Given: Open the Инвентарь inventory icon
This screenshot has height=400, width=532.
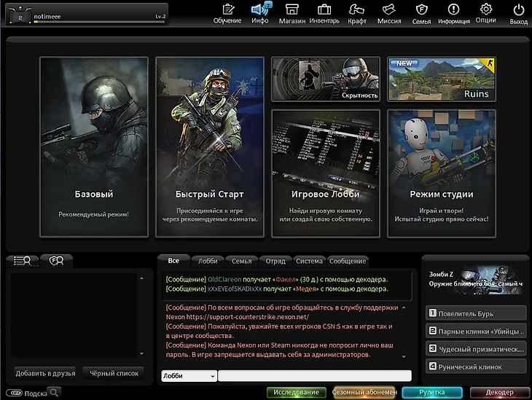Looking at the screenshot, I should pos(324,12).
